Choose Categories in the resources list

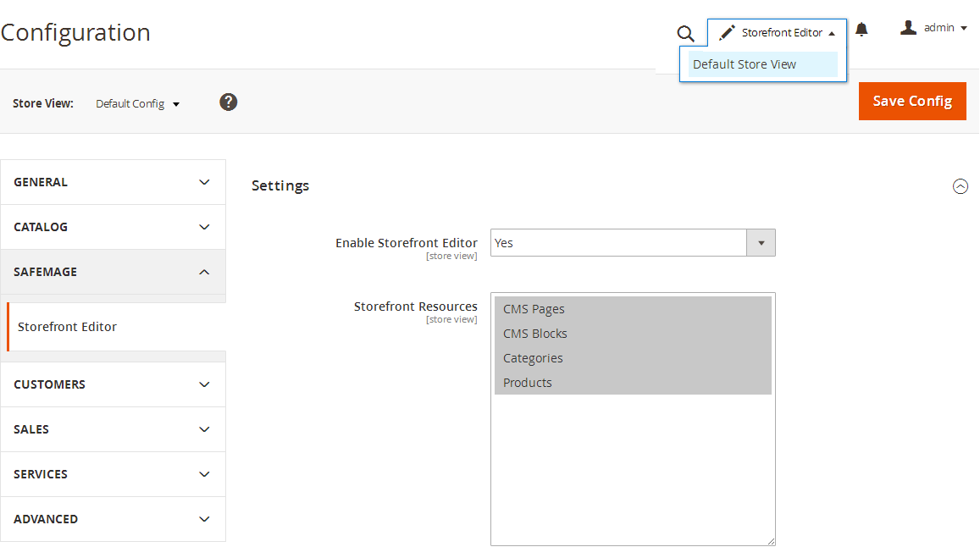(533, 358)
